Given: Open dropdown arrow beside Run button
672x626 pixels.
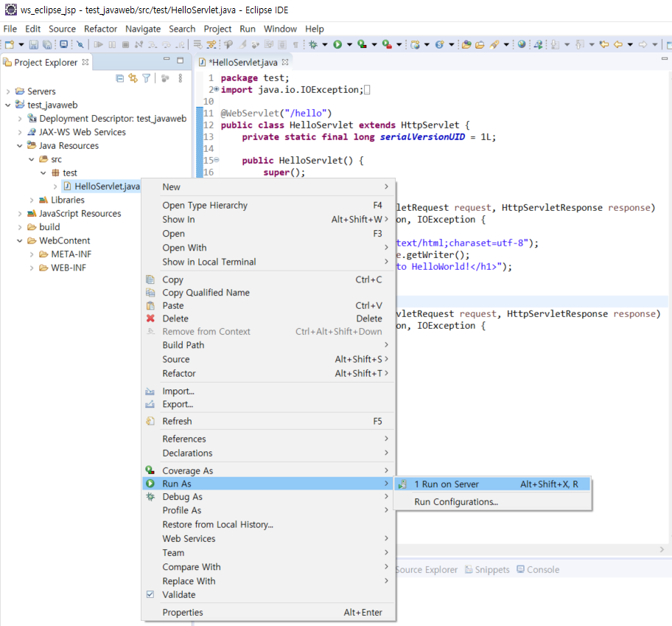Looking at the screenshot, I should coord(349,44).
